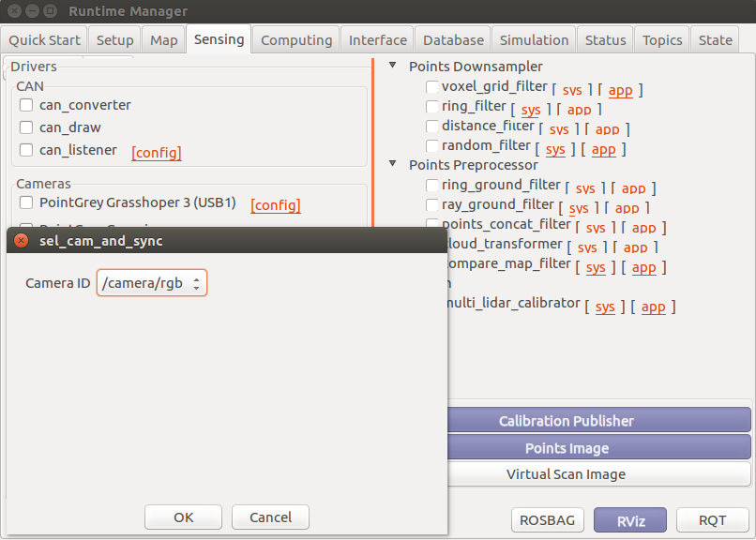Launch Virtual Scan Image

click(598, 474)
